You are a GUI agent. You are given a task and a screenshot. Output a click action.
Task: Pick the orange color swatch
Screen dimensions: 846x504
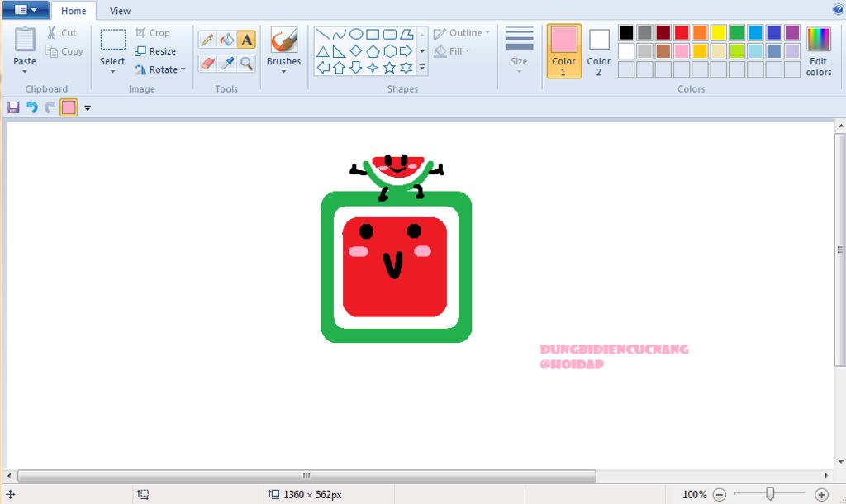(701, 33)
